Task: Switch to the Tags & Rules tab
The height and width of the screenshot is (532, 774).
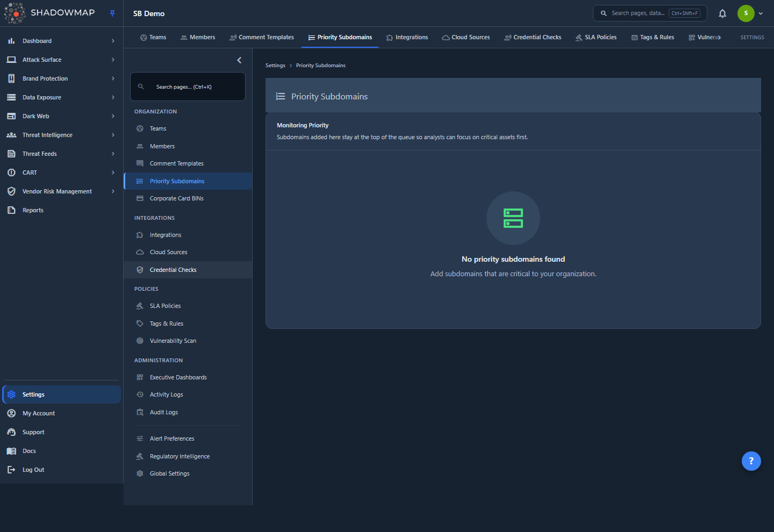Action: tap(653, 37)
